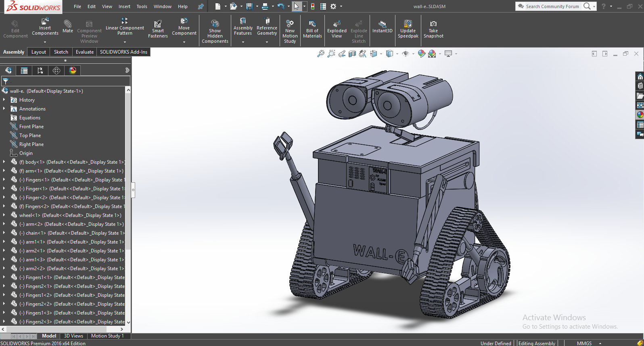Expand the wheel<1> component node
The height and width of the screenshot is (346, 644).
point(4,215)
